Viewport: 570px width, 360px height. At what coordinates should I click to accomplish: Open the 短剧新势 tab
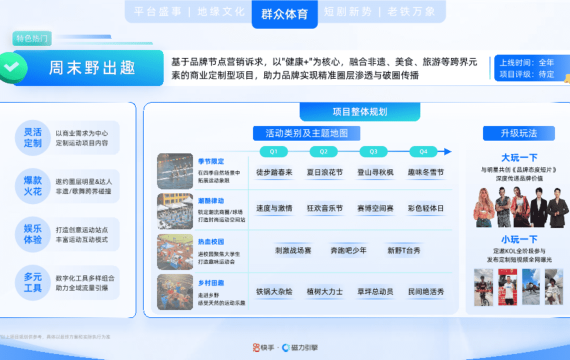tap(348, 12)
